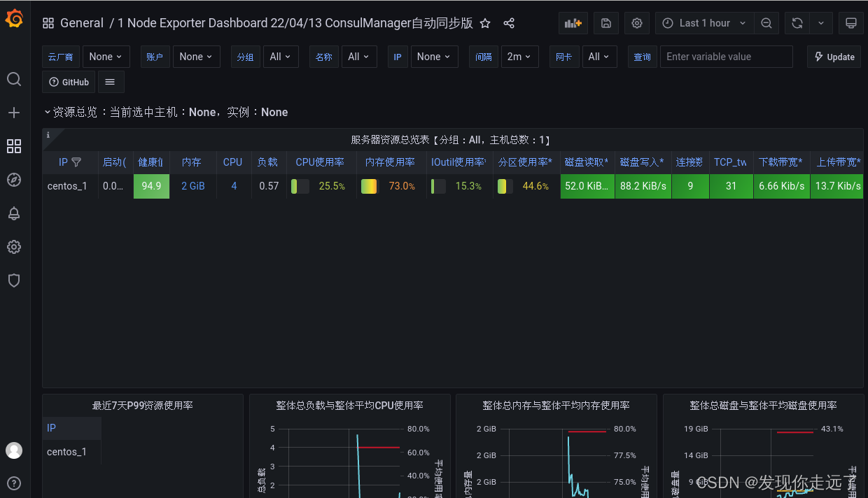868x498 pixels.
Task: Open the Explore compass icon in sidebar
Action: 14,180
